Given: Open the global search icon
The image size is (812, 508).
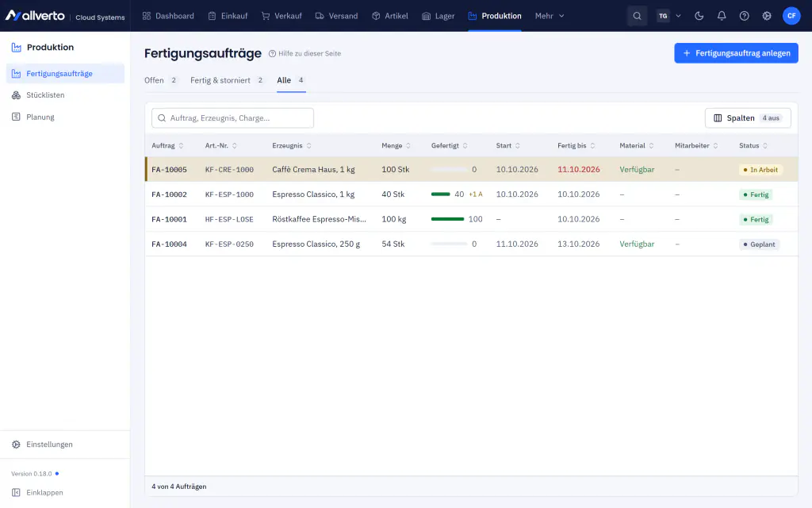Looking at the screenshot, I should click(x=637, y=16).
